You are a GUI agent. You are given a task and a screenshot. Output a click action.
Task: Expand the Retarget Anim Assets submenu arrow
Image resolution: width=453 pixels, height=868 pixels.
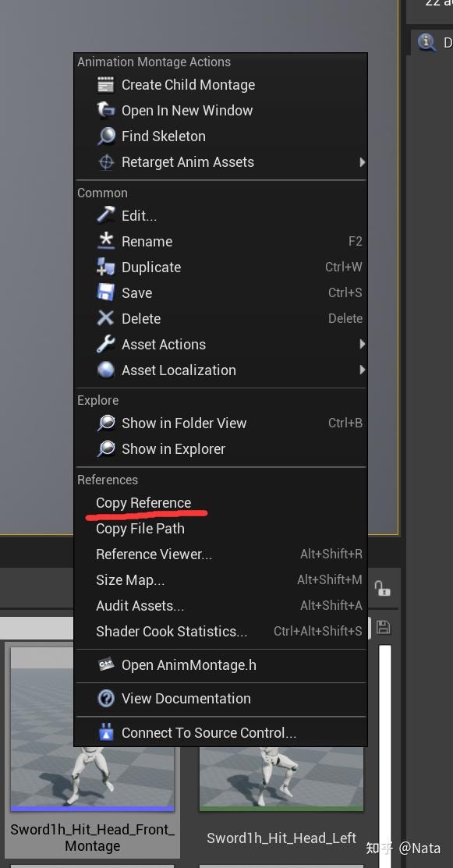(x=361, y=161)
